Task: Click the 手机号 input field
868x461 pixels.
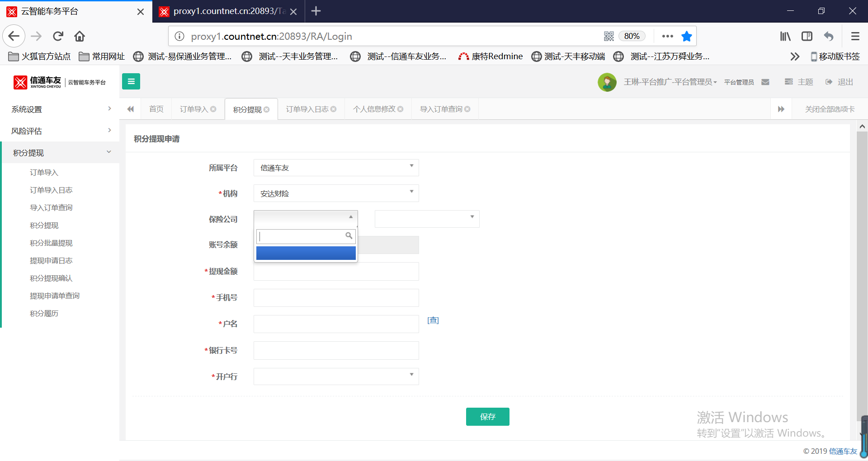Action: point(336,298)
